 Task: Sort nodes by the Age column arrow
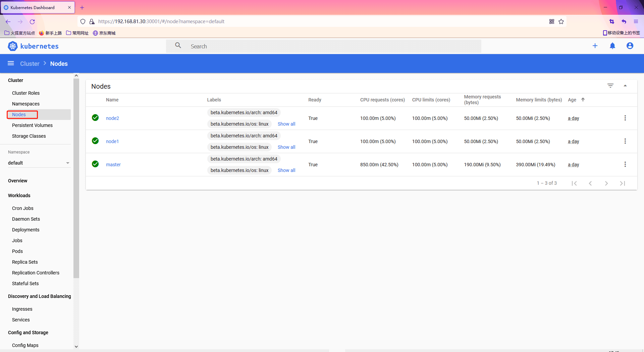coord(583,99)
